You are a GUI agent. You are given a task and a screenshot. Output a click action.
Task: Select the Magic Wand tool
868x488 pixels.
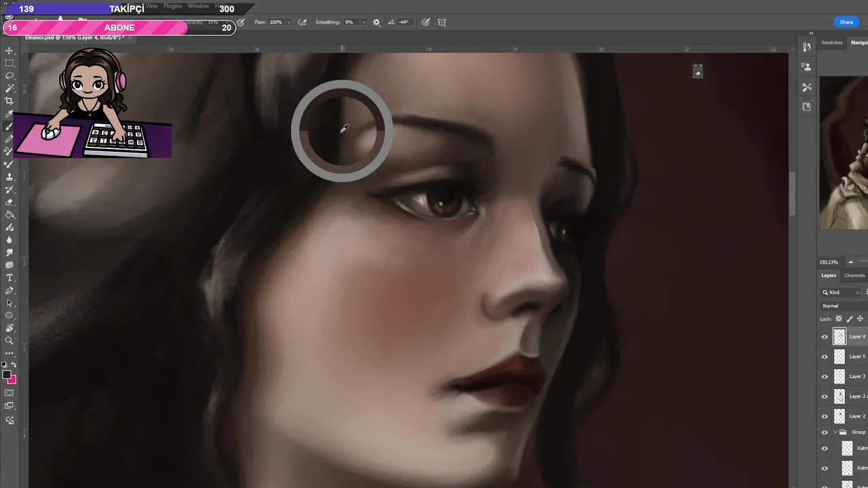pos(9,88)
